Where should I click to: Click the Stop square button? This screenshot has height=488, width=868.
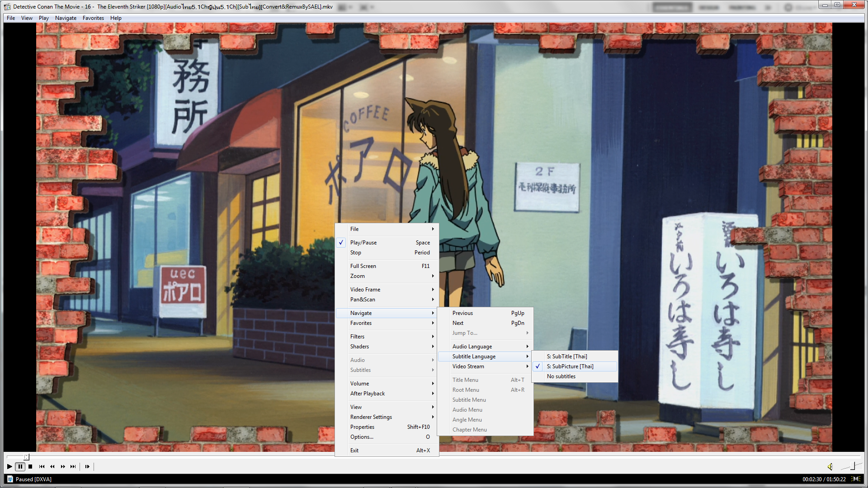pyautogui.click(x=30, y=466)
